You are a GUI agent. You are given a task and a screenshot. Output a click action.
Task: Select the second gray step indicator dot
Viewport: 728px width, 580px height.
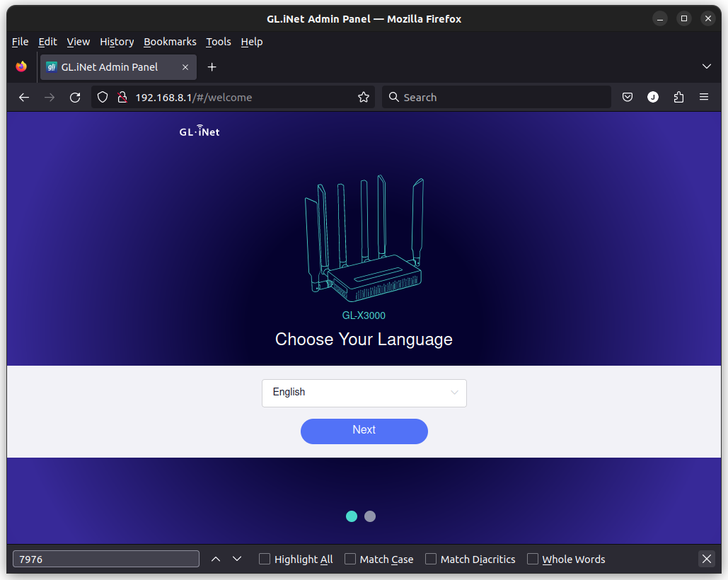(369, 516)
